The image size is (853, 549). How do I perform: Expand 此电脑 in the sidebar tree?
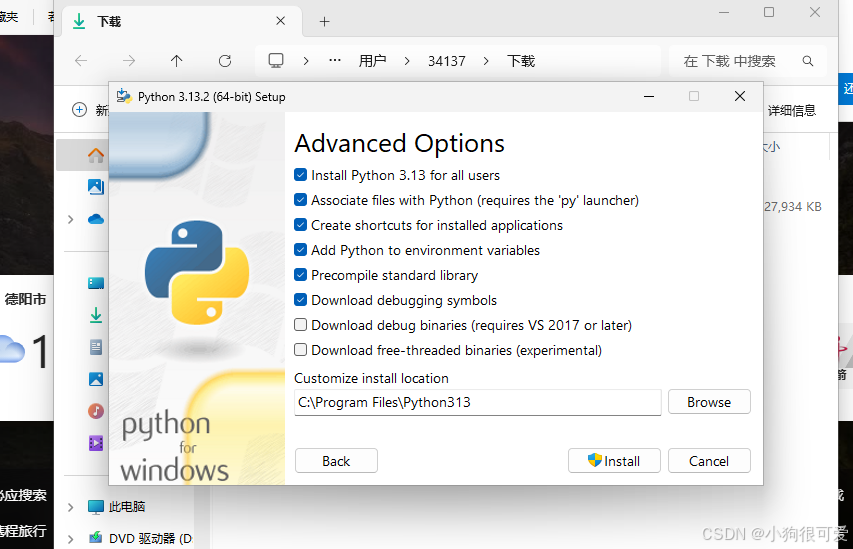click(x=70, y=507)
